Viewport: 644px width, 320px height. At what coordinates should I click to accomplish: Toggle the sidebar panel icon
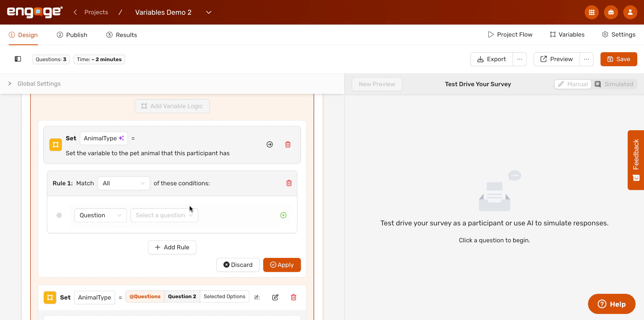pyautogui.click(x=18, y=59)
